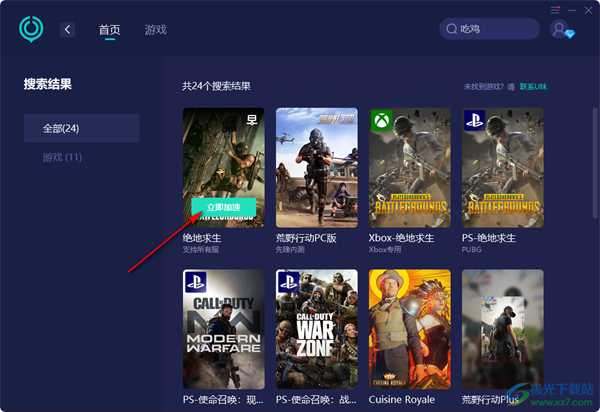Click the green app logo icon

31,29
